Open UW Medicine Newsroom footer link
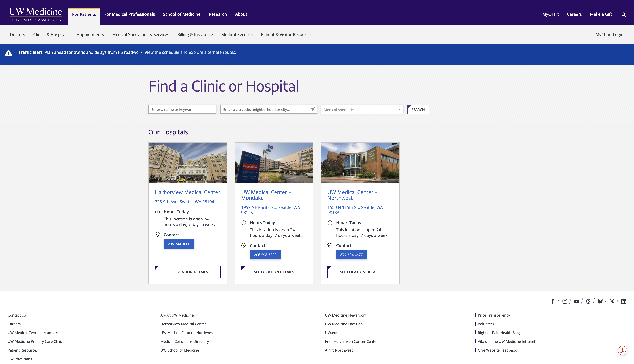Screen dimensions: 634x364 (346, 315)
